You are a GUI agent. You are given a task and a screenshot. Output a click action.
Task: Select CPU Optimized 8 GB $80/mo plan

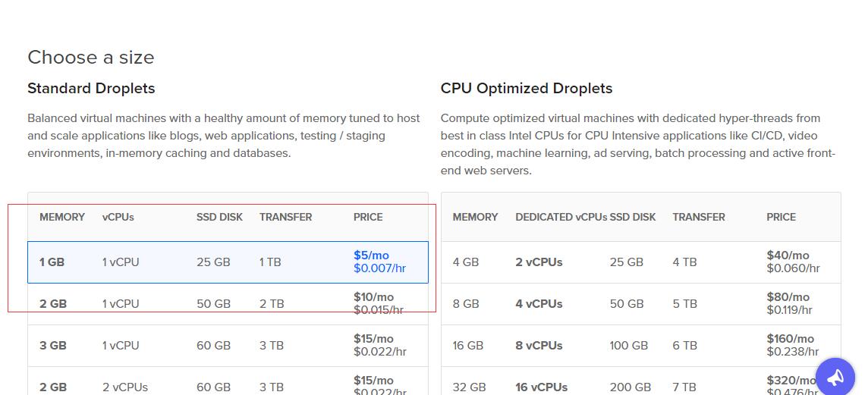[x=640, y=304]
